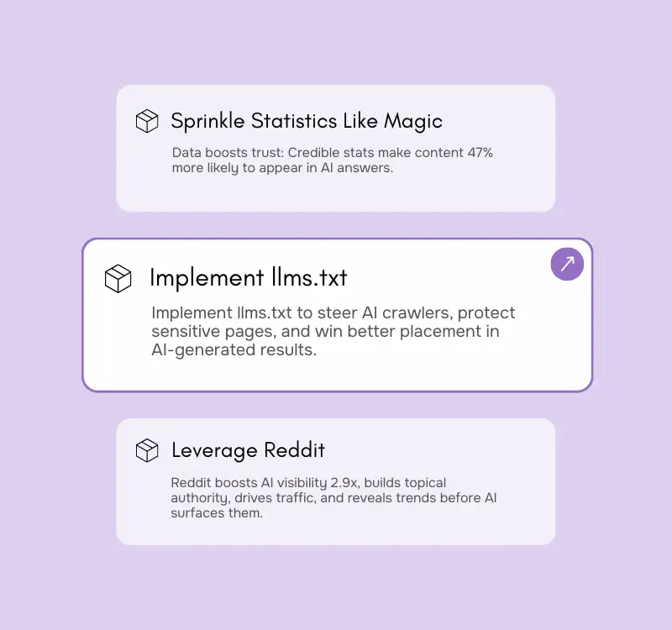The width and height of the screenshot is (672, 630).
Task: Click the "surfaces them." line in Reddit card
Action: point(217,513)
